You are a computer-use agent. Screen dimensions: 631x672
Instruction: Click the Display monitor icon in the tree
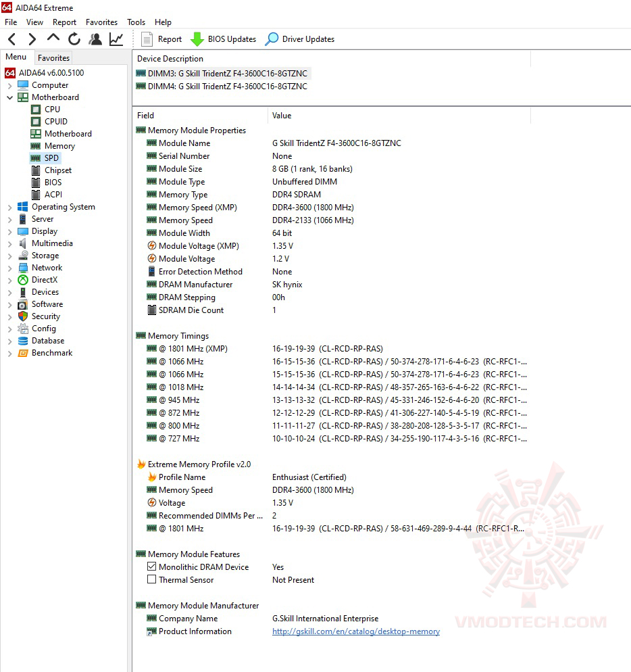[x=23, y=231]
